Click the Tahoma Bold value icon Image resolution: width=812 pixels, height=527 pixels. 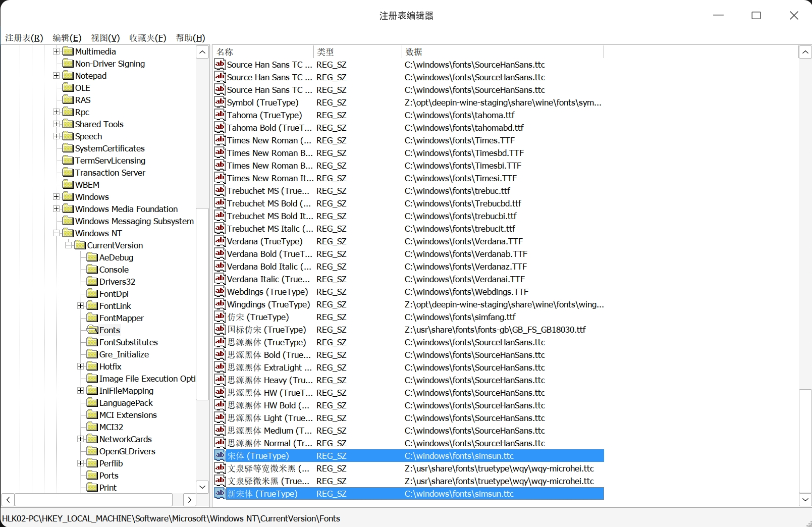click(x=220, y=127)
